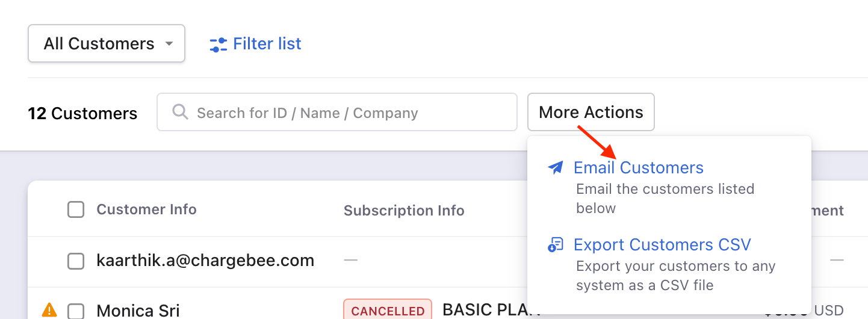This screenshot has height=319, width=868.
Task: Click the Customer Info column header
Action: point(146,209)
